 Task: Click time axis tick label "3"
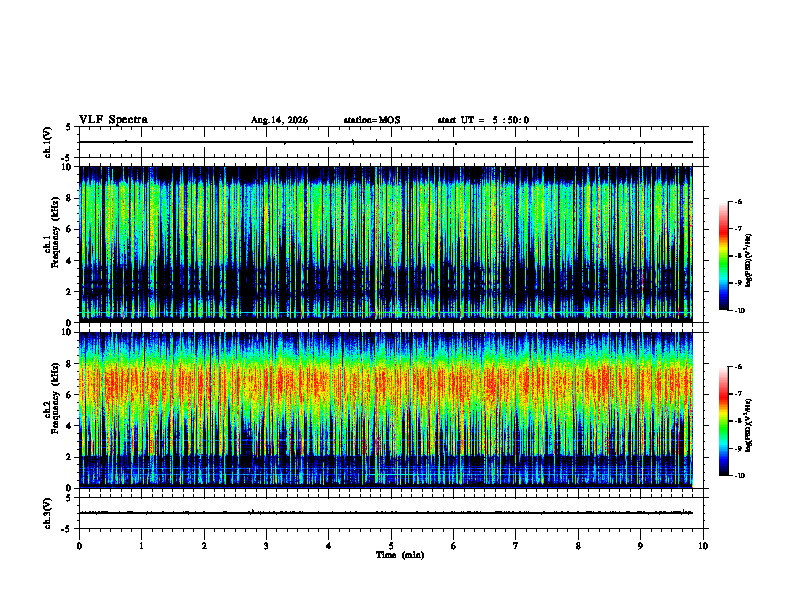tap(266, 546)
